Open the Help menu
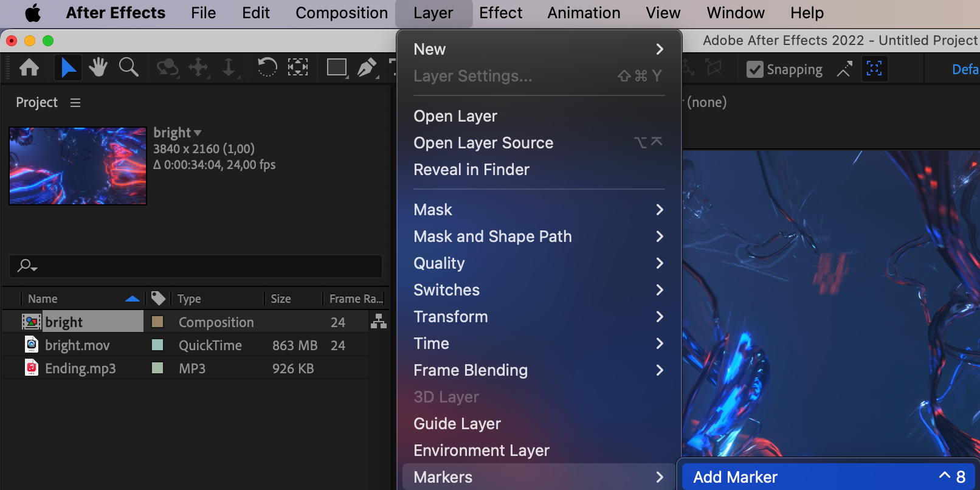 coord(807,13)
